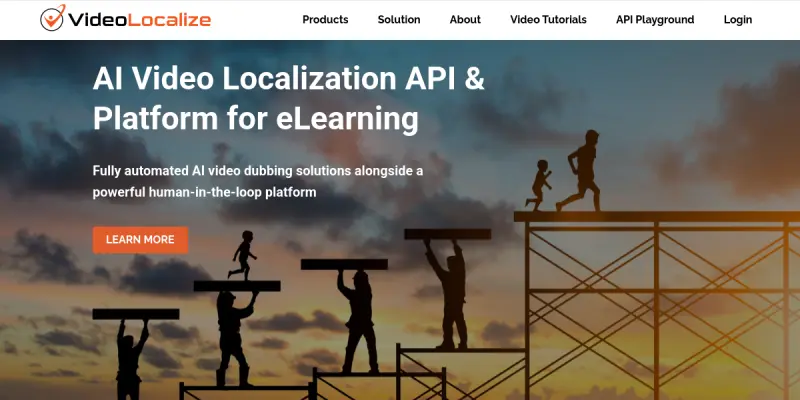This screenshot has width=800, height=400.
Task: Click the orange LEARN MORE button
Action: pos(140,240)
